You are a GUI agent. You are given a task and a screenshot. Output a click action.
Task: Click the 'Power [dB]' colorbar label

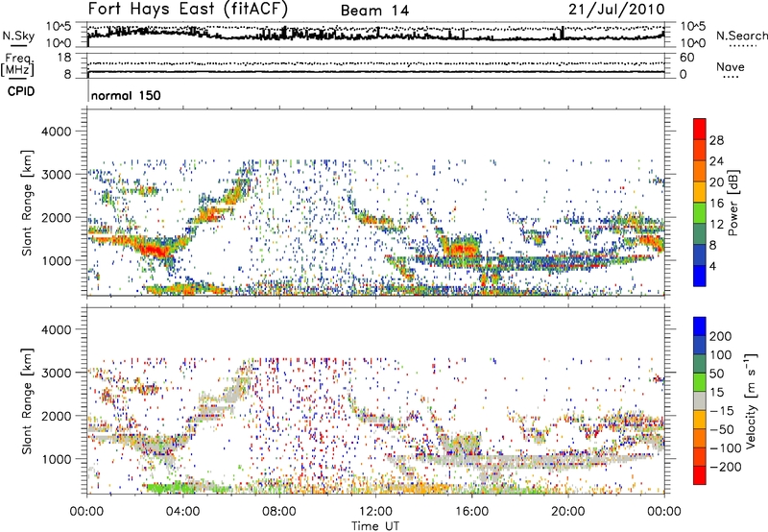pyautogui.click(x=732, y=203)
